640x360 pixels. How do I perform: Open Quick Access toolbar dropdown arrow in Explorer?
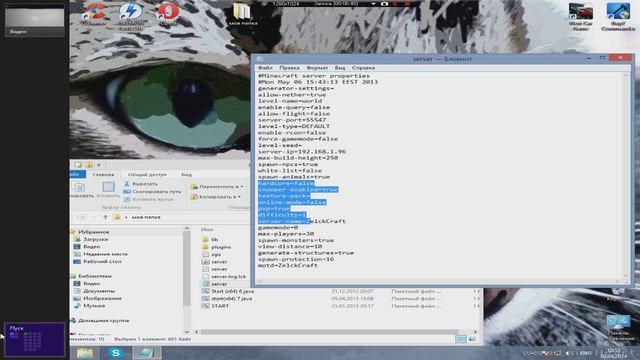98,165
